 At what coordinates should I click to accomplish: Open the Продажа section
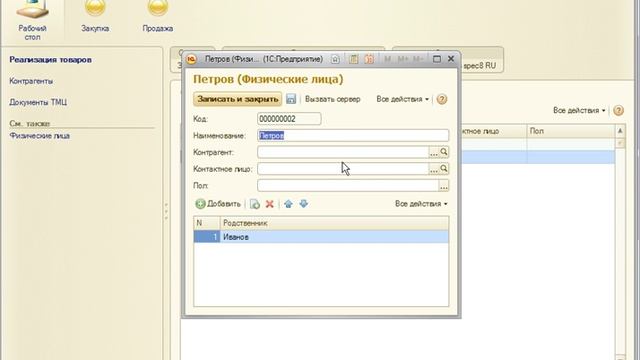(x=158, y=17)
